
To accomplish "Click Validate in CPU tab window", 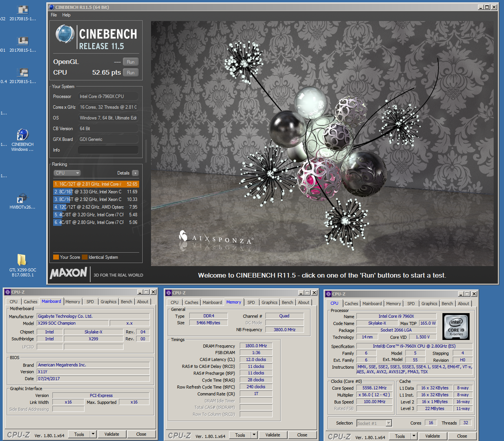I will 432,436.
